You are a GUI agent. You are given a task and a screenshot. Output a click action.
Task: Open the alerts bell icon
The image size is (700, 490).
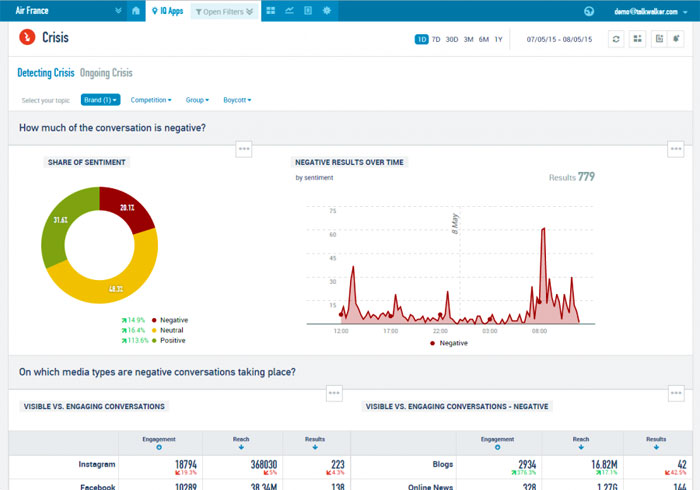point(676,39)
